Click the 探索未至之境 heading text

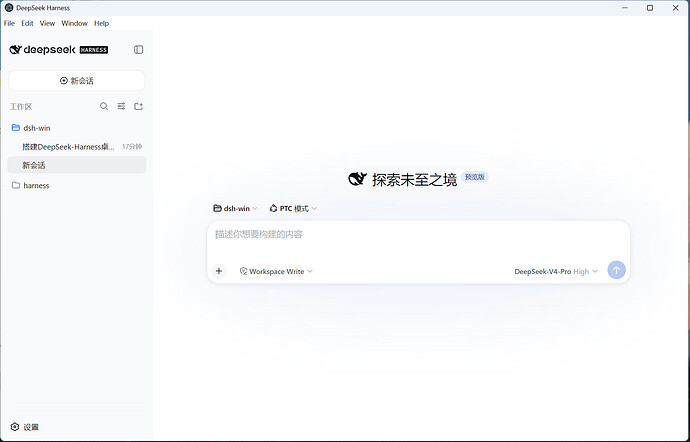415,180
